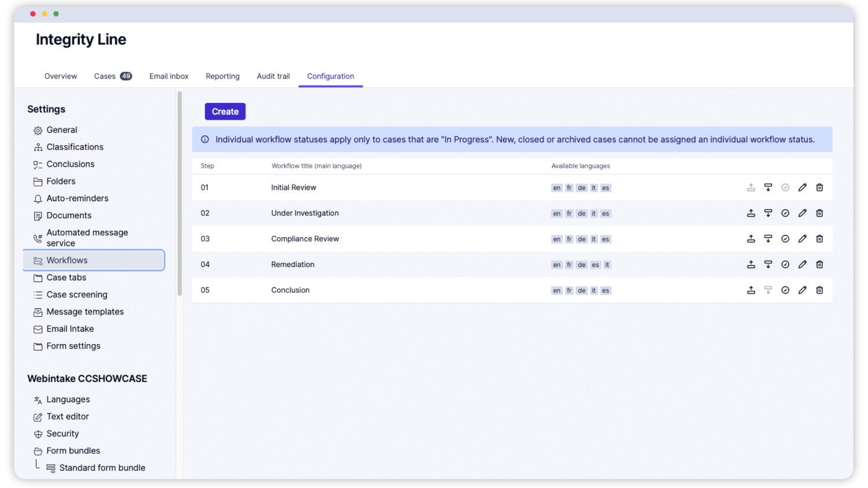The height and width of the screenshot is (488, 868).
Task: Click the sidebar vertical scrollbar
Action: pyautogui.click(x=179, y=194)
